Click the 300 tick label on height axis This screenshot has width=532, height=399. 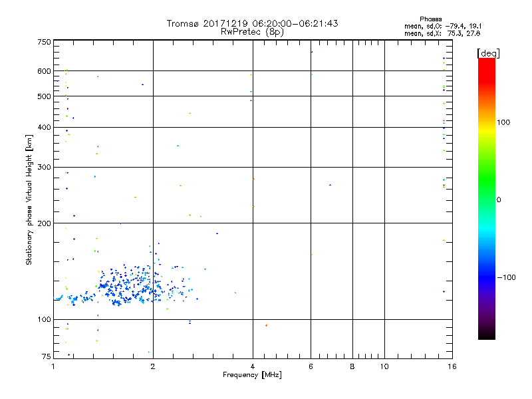click(44, 167)
